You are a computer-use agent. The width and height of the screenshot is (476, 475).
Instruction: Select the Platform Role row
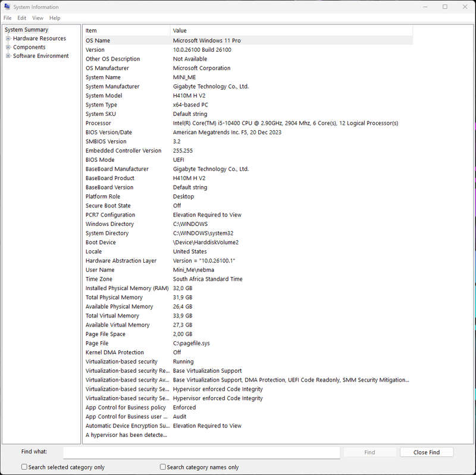tap(248, 196)
